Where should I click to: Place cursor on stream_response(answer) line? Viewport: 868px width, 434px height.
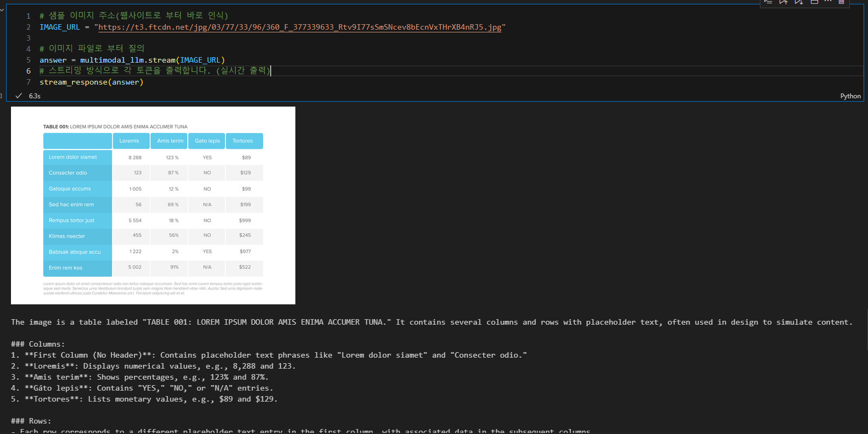tap(91, 82)
